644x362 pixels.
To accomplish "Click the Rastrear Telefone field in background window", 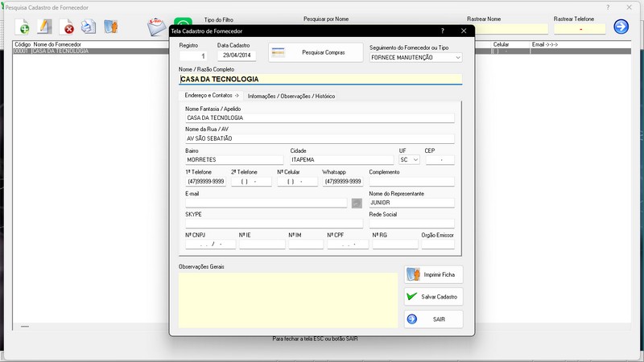I will click(x=580, y=29).
